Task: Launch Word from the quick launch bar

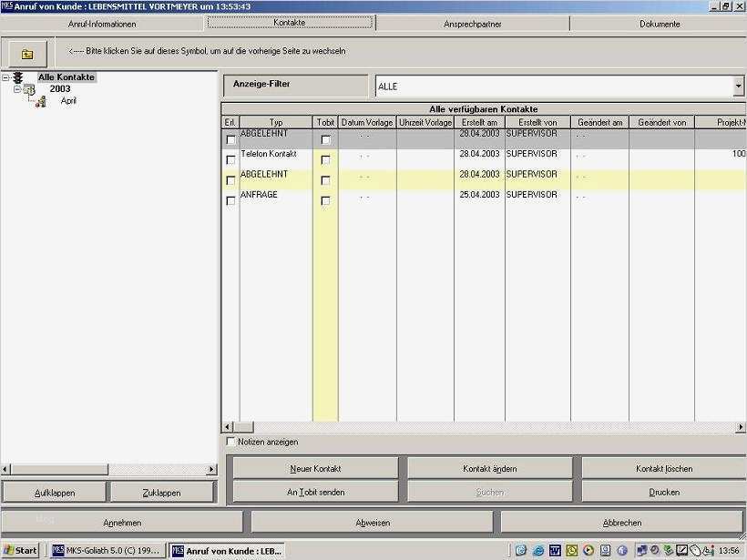Action: [x=555, y=551]
